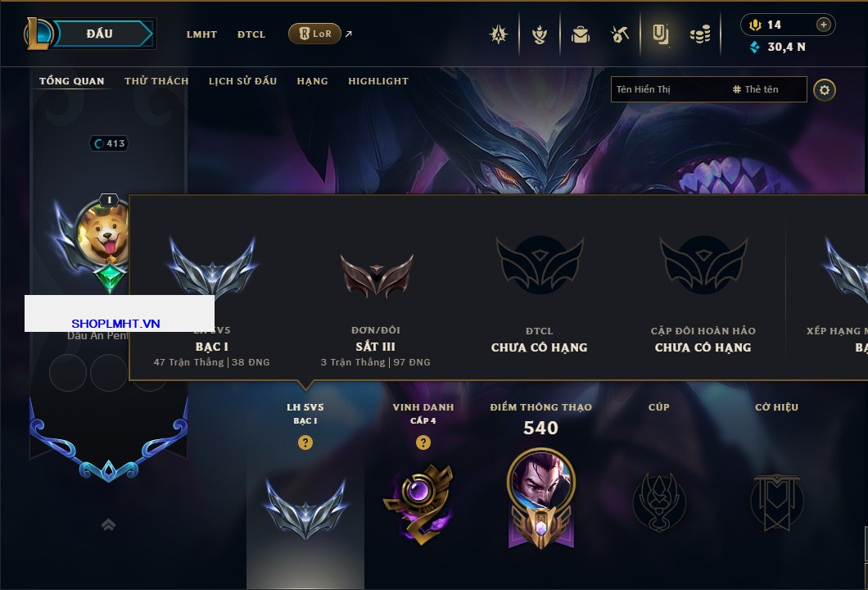
Task: Click the LH 5V5 help question mark
Action: 305,442
